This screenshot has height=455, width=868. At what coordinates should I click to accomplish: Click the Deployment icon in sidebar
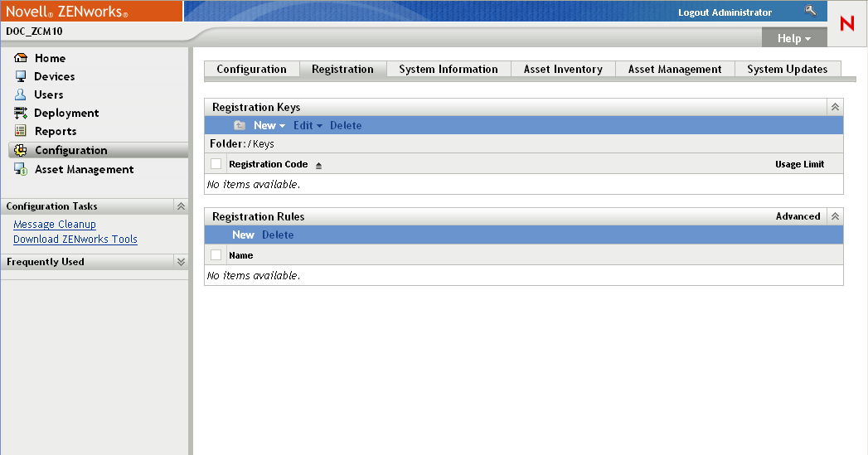[21, 113]
